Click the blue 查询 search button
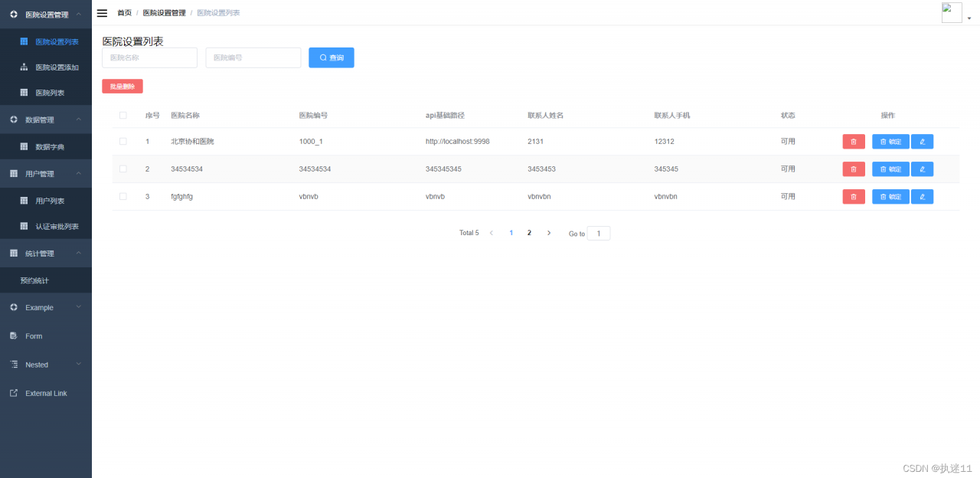Screen dimensions: 980x478 (x=332, y=57)
